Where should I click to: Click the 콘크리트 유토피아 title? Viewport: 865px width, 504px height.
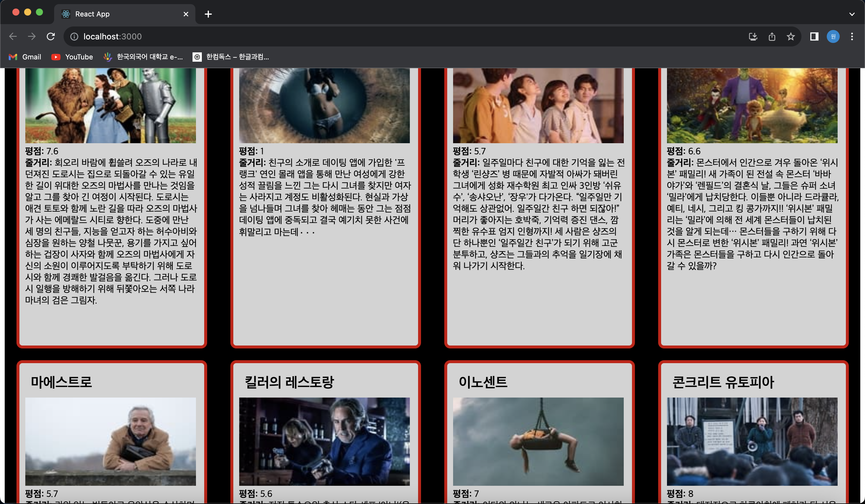(x=723, y=382)
